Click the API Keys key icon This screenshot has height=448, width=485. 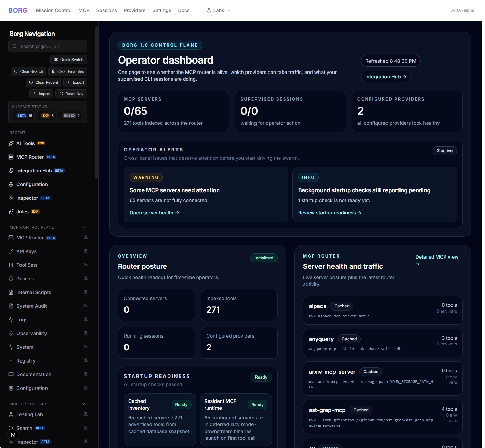coord(11,251)
